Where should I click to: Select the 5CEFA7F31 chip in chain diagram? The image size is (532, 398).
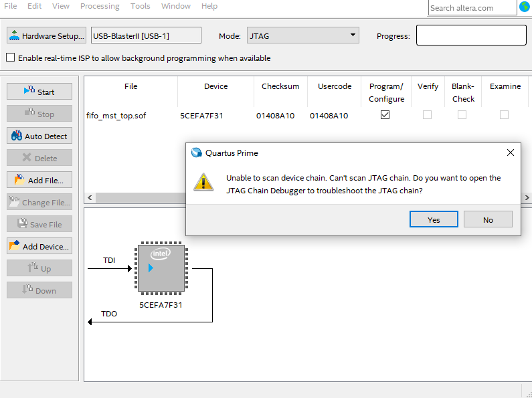tap(161, 268)
